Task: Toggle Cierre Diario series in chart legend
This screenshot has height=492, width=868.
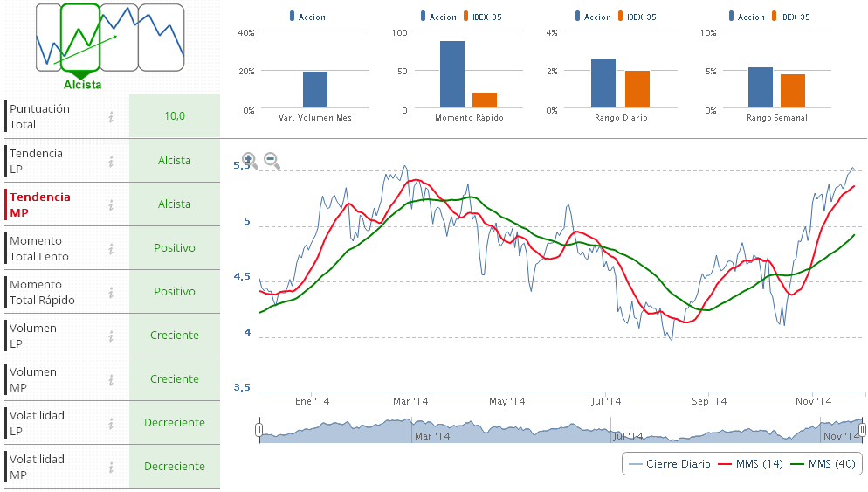Action: (x=669, y=464)
